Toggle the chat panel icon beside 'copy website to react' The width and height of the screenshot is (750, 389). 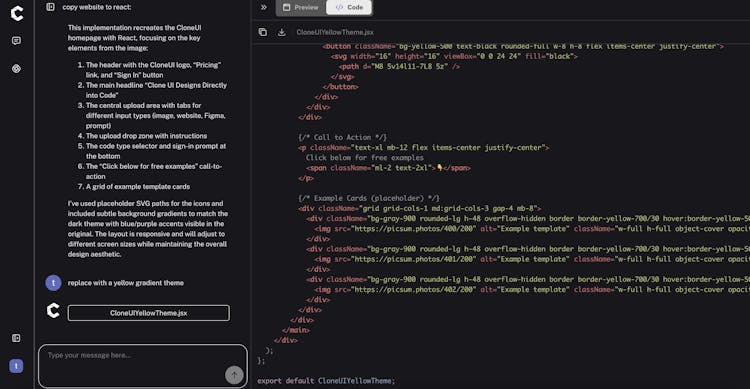[x=50, y=7]
